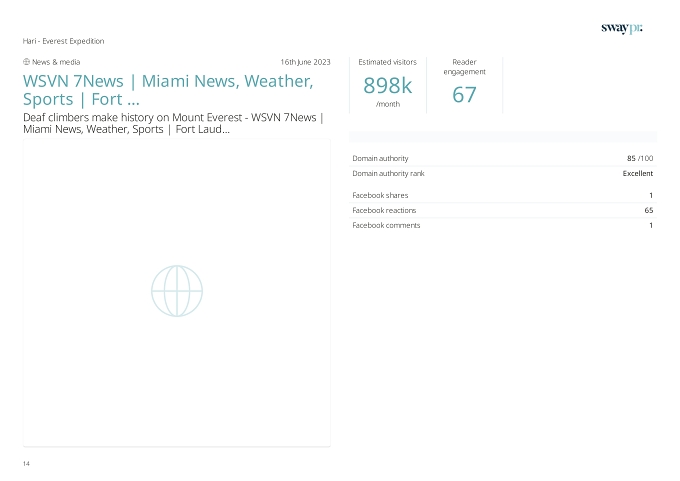Click the 'Reader engagement' label

[x=464, y=67]
